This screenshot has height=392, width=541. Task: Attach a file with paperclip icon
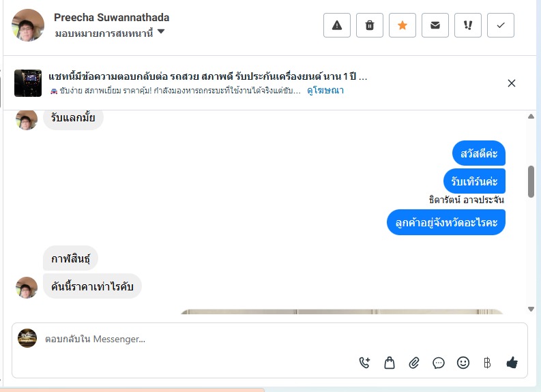[x=413, y=363]
